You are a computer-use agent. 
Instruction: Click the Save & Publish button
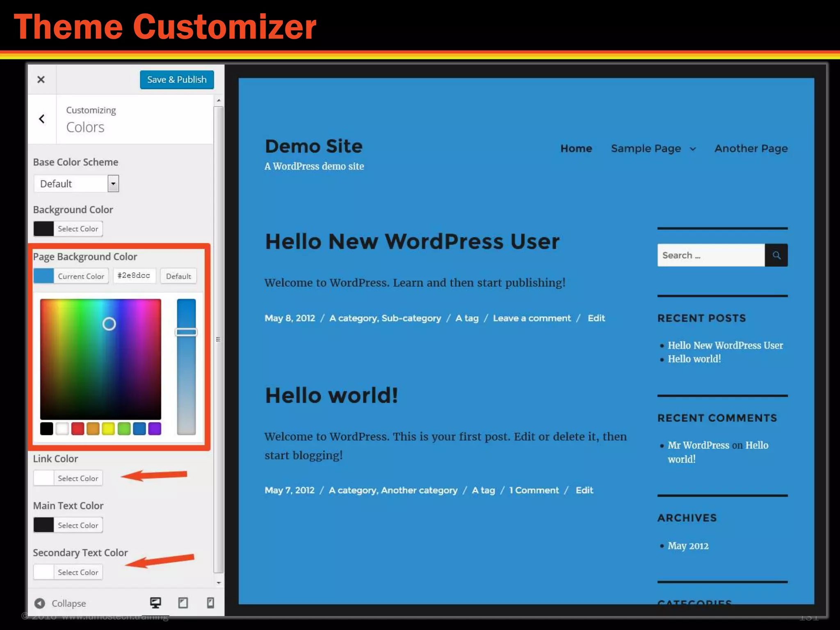click(x=177, y=80)
